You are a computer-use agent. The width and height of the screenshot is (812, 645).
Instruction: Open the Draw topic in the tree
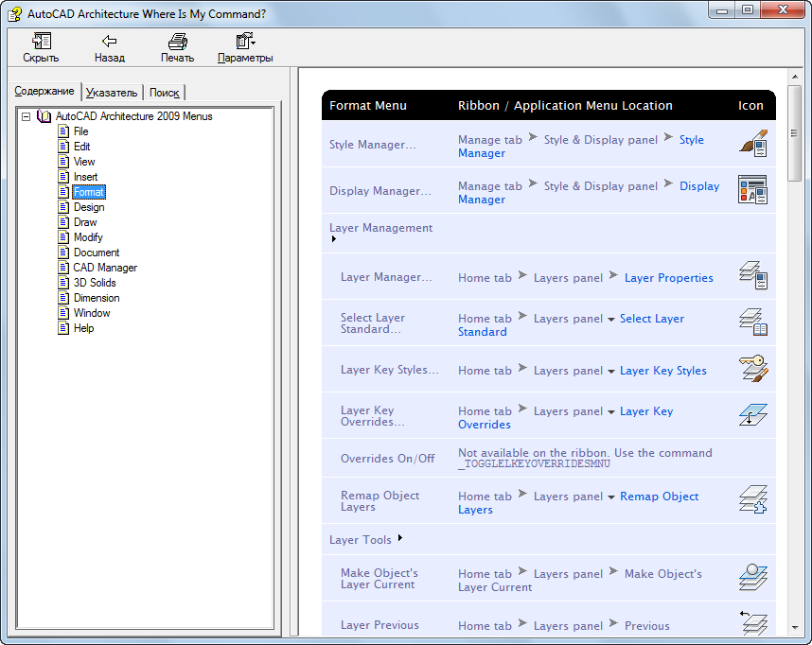coord(85,222)
